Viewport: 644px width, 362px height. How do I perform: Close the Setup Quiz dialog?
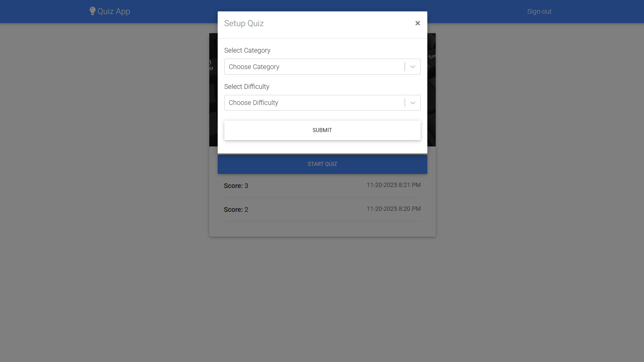click(418, 23)
